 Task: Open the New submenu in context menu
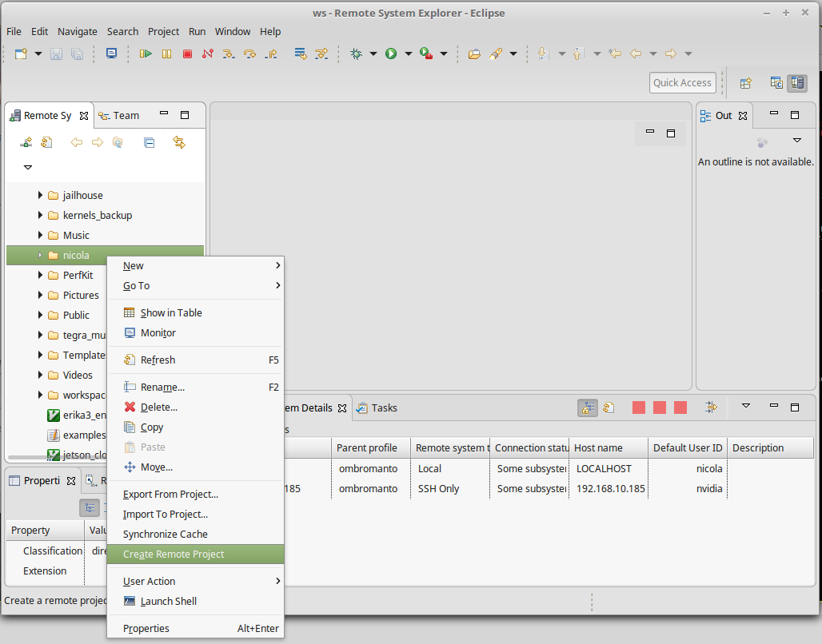[x=196, y=265]
